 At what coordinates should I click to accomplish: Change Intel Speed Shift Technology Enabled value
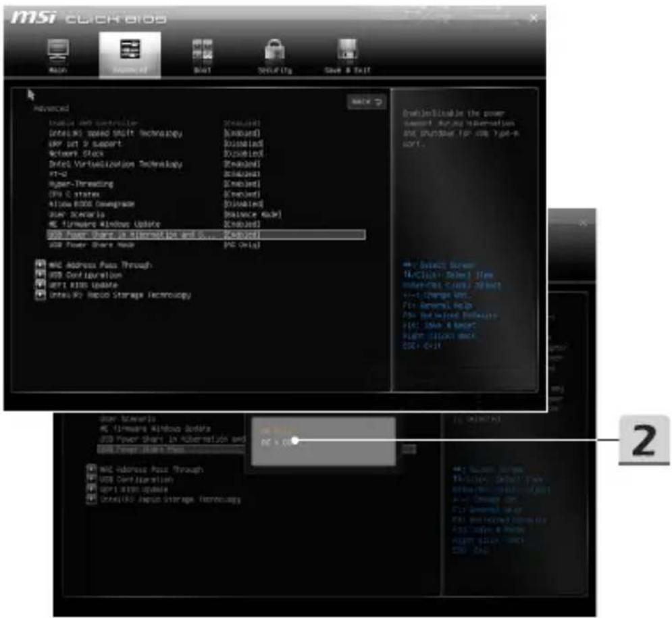click(x=242, y=133)
